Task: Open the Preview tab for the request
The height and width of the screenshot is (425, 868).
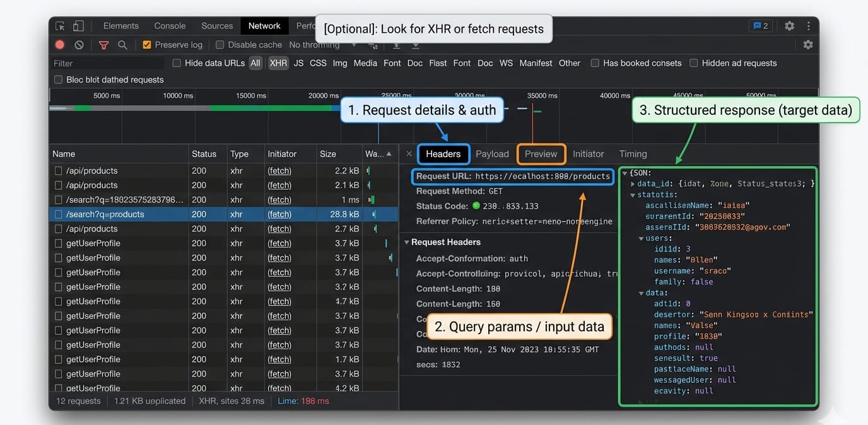Action: pos(541,154)
